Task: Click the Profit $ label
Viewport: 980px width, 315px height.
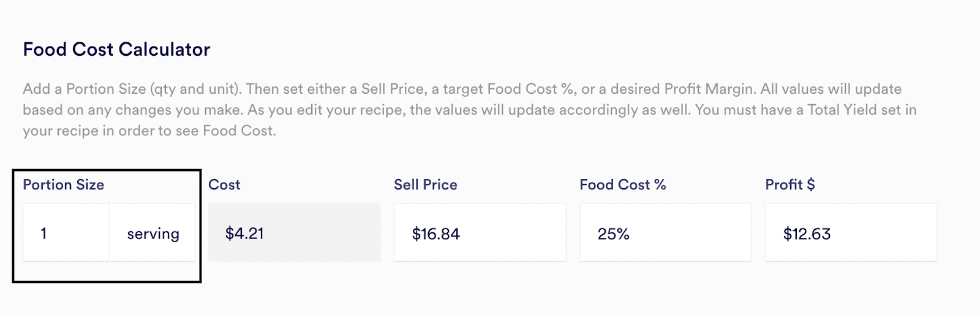Action: point(790,184)
